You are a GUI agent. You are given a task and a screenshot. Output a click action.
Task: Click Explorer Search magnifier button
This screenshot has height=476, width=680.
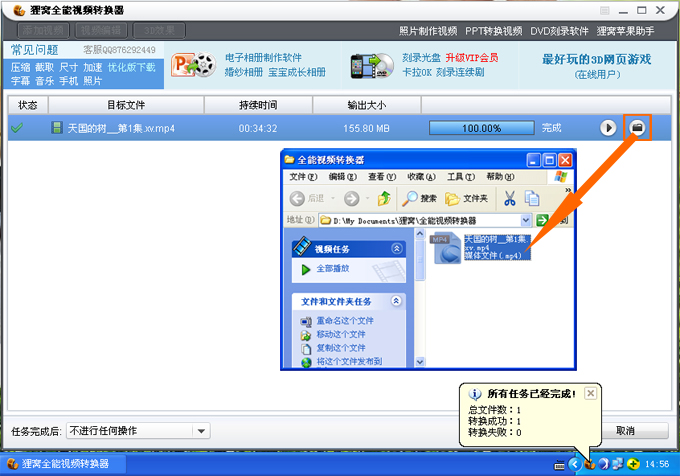tap(419, 198)
